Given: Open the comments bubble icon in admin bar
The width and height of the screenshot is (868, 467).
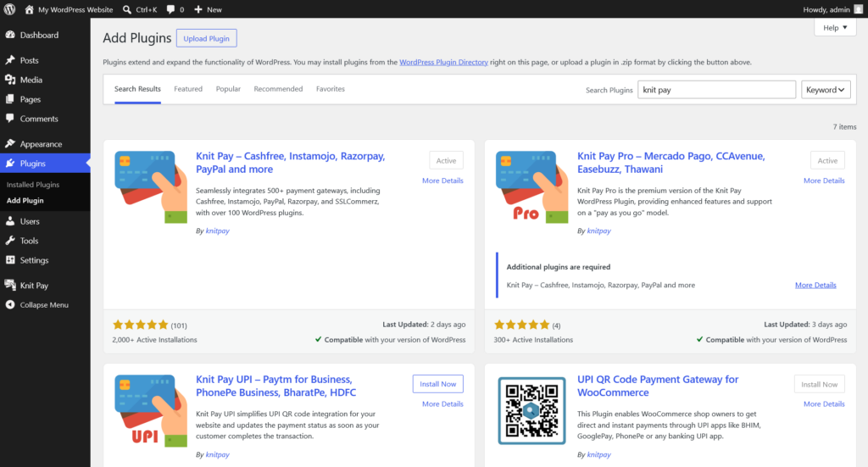Looking at the screenshot, I should [170, 9].
